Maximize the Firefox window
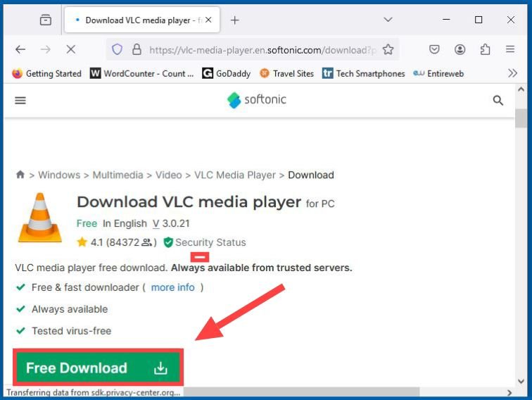532x400 pixels. click(x=479, y=20)
